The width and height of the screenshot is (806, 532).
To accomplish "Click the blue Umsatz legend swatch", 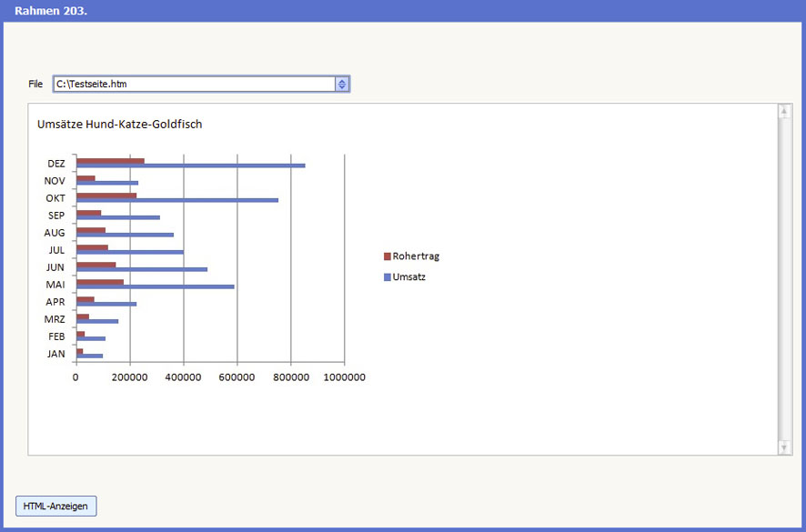I will pos(387,276).
